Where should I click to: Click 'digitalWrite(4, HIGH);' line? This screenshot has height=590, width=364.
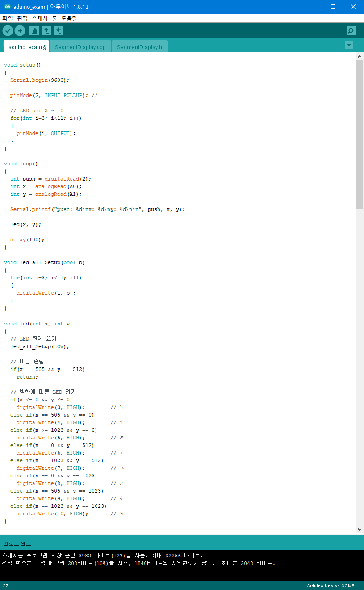click(x=50, y=422)
